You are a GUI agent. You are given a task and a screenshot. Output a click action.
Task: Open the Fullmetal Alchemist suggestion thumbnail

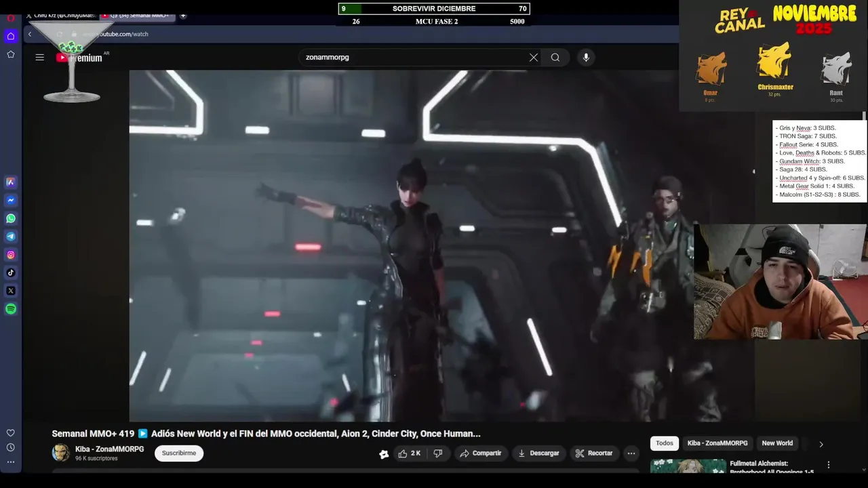688,466
